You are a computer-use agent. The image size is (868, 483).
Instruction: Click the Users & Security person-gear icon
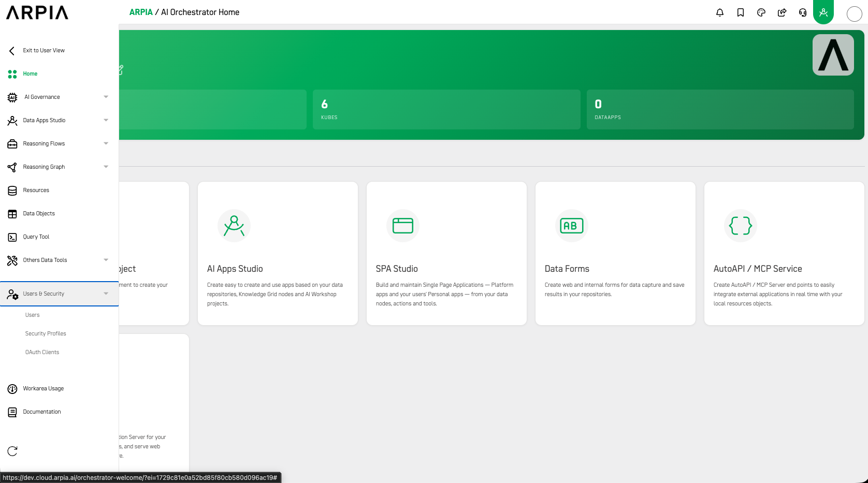pyautogui.click(x=12, y=294)
